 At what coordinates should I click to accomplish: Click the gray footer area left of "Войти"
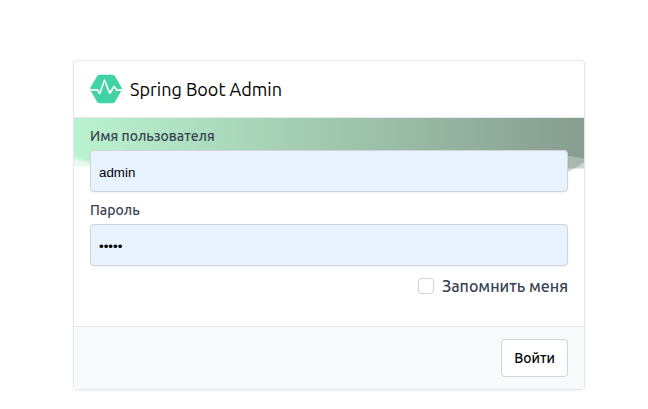point(280,357)
